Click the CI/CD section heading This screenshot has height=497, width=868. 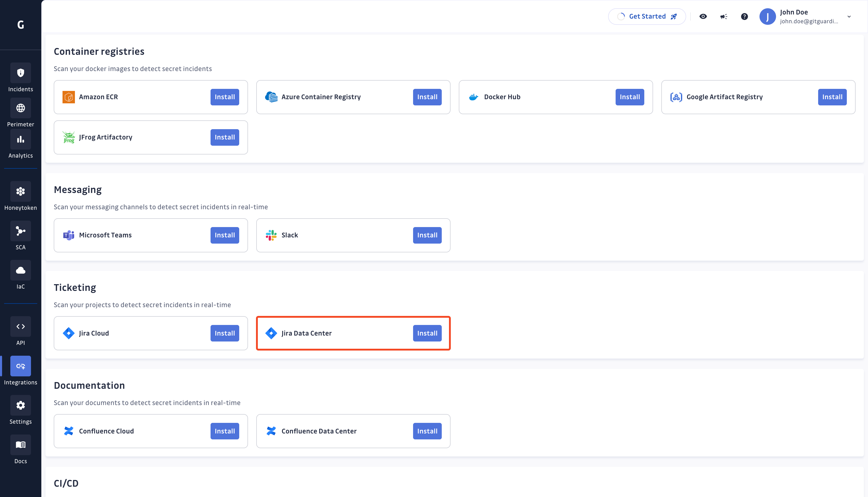coord(66,483)
